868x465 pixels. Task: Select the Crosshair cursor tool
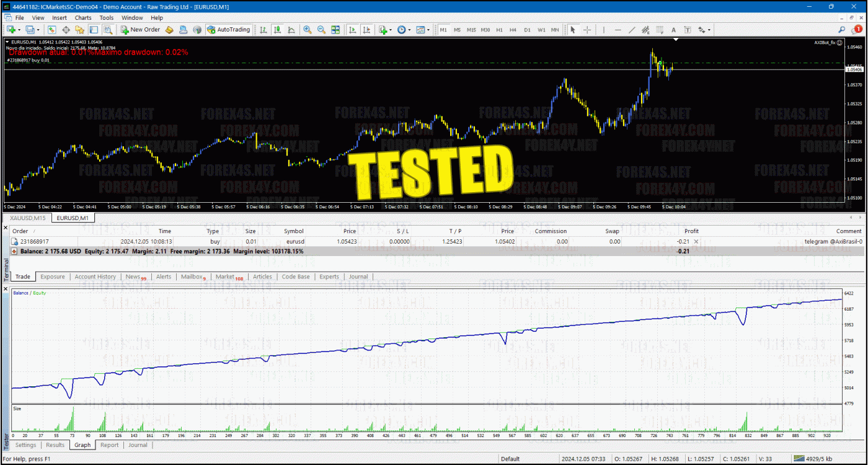click(587, 30)
